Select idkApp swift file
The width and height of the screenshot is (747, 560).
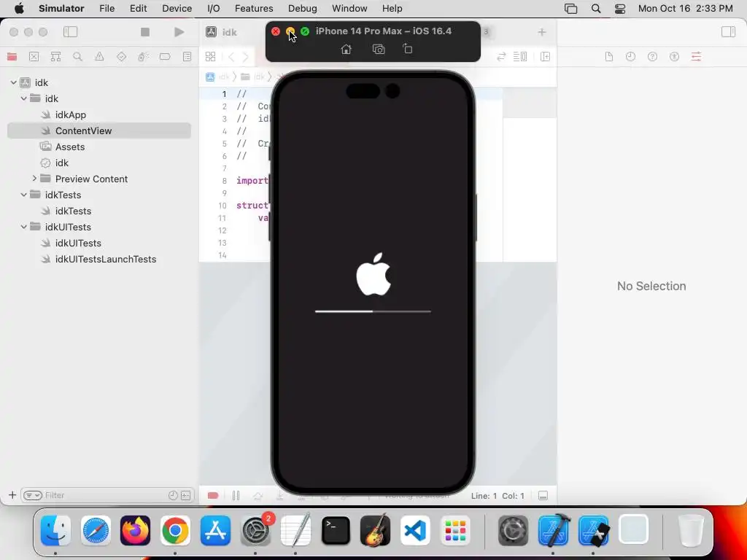coord(71,114)
